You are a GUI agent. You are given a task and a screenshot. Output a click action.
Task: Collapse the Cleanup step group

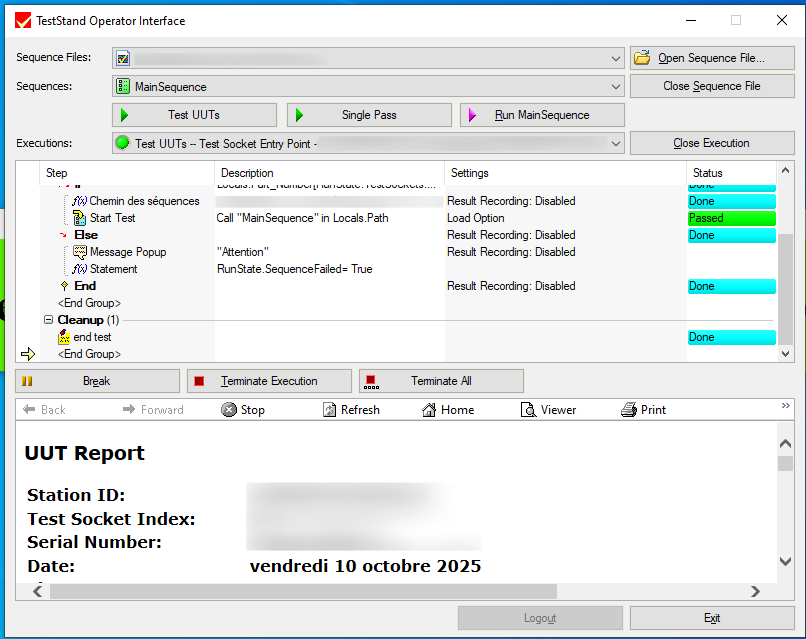[x=48, y=320]
